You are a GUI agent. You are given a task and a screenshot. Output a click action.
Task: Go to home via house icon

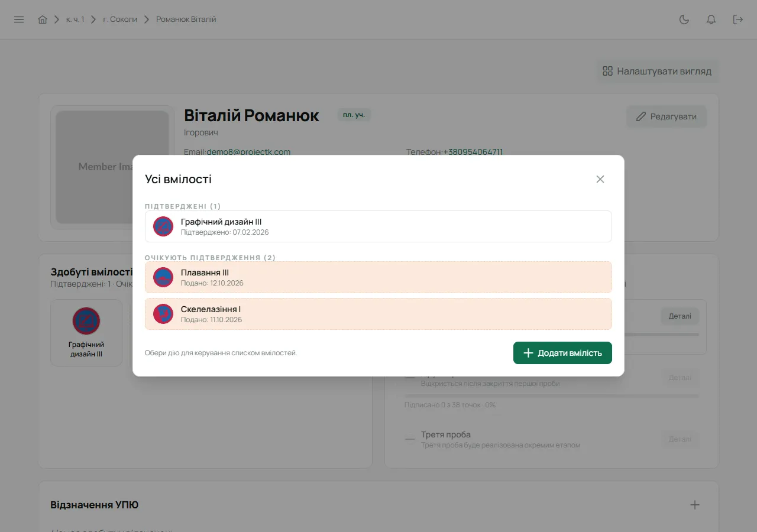[43, 20]
